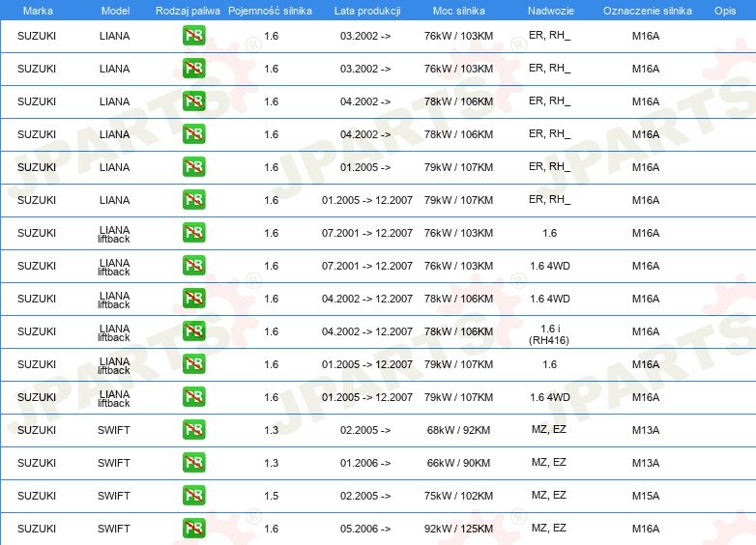This screenshot has width=756, height=545.
Task: Click petrol icon in SWIFT 1.5 M15A row
Action: point(193,495)
